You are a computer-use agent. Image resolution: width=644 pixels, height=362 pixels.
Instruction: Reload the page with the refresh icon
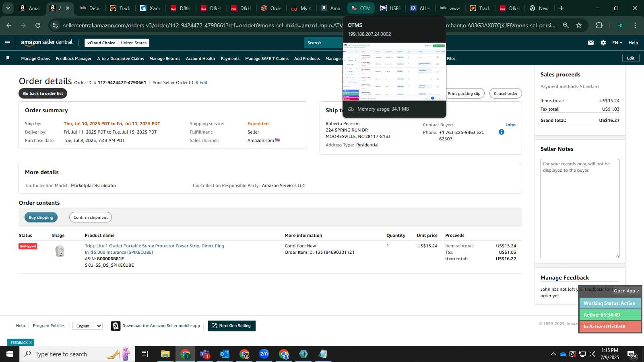[x=38, y=25]
